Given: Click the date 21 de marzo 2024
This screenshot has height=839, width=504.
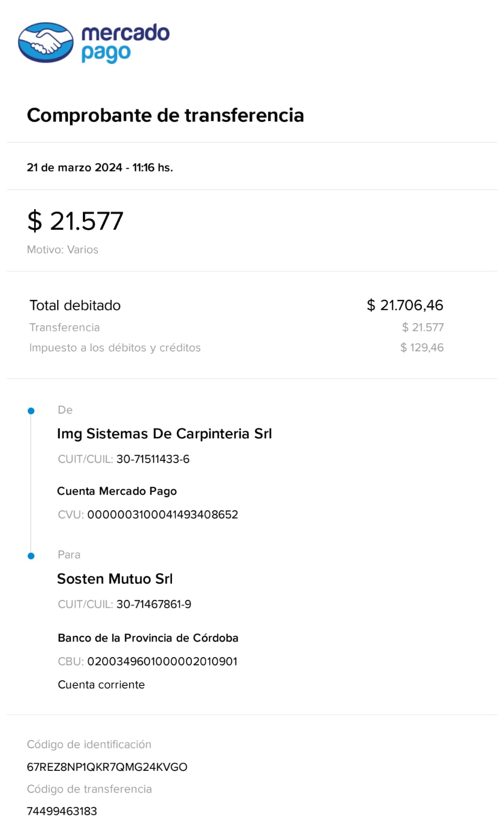Looking at the screenshot, I should tap(74, 168).
